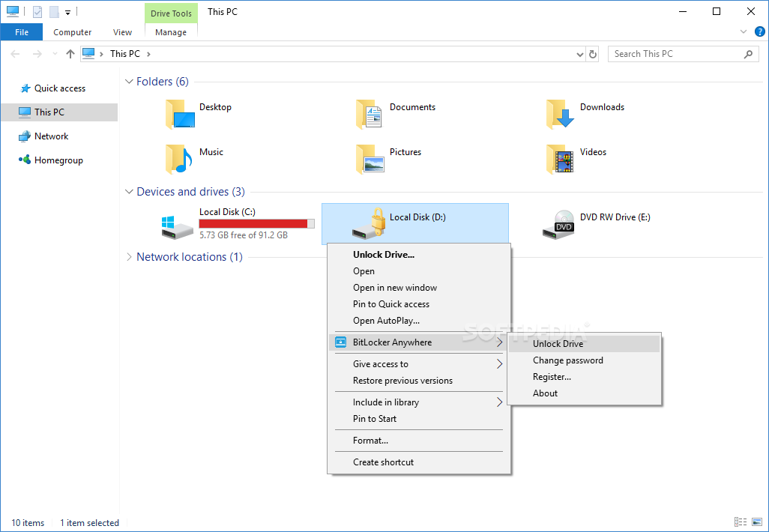Open the address bar history dropdown
The width and height of the screenshot is (769, 532).
(579, 55)
